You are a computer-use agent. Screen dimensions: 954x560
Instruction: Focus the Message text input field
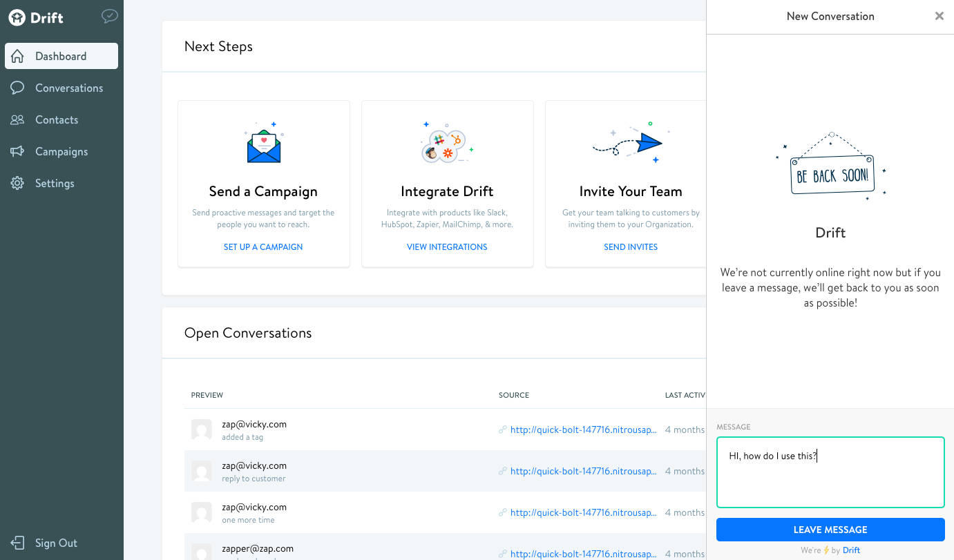click(830, 472)
